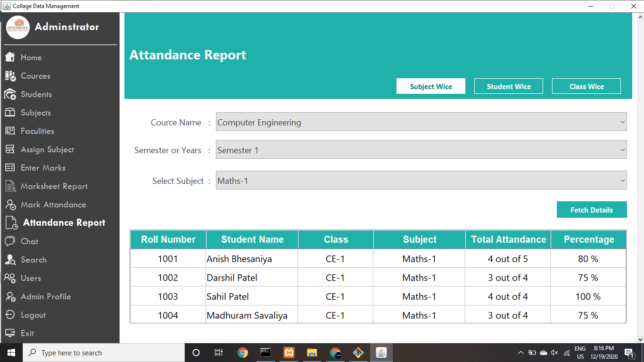
Task: Click the Java app taskbar icon
Action: pyautogui.click(x=381, y=353)
